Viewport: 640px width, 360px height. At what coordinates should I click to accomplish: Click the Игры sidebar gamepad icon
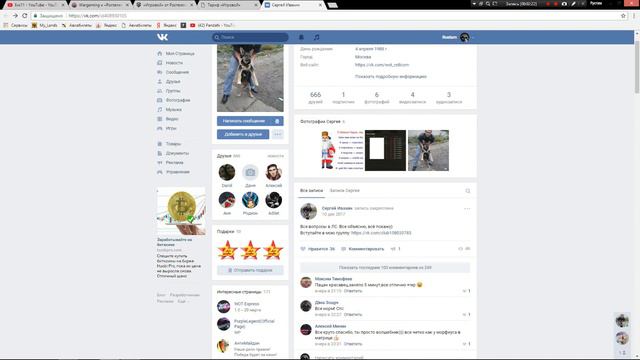[x=160, y=128]
